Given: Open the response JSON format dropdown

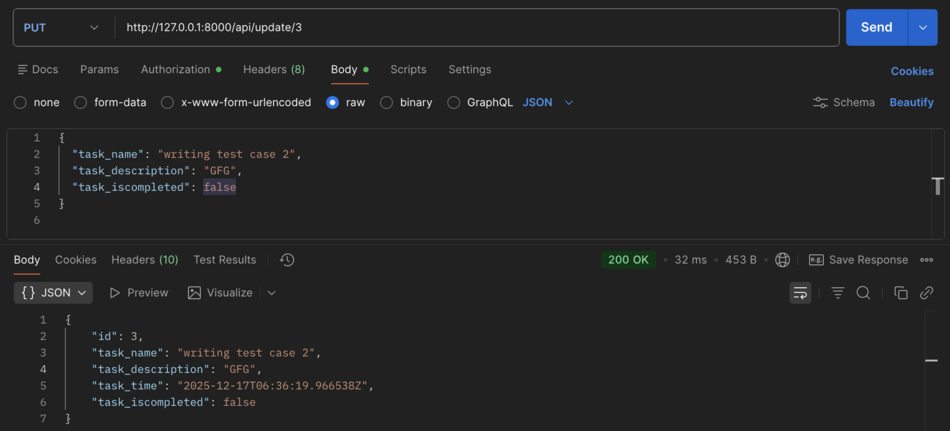Looking at the screenshot, I should click(54, 293).
